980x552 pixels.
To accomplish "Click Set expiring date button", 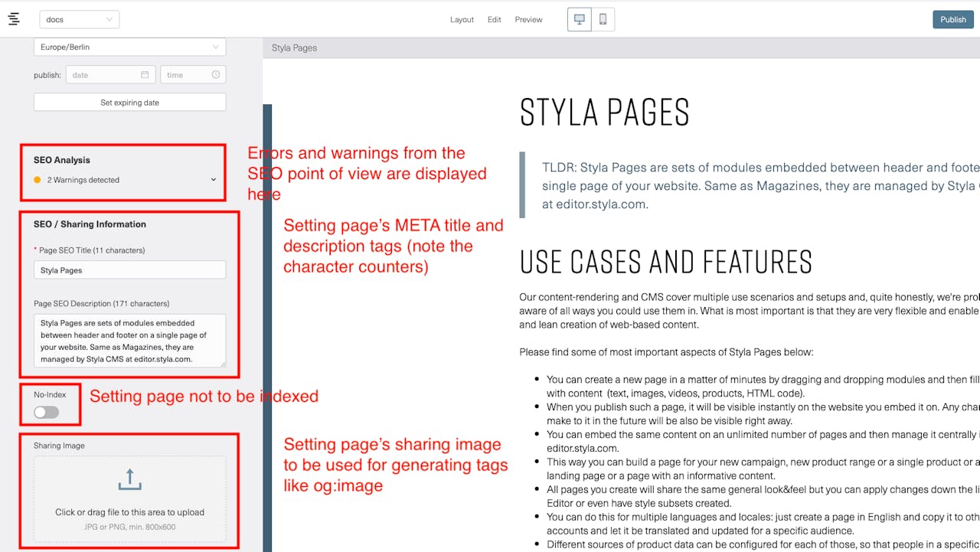I will (x=129, y=103).
